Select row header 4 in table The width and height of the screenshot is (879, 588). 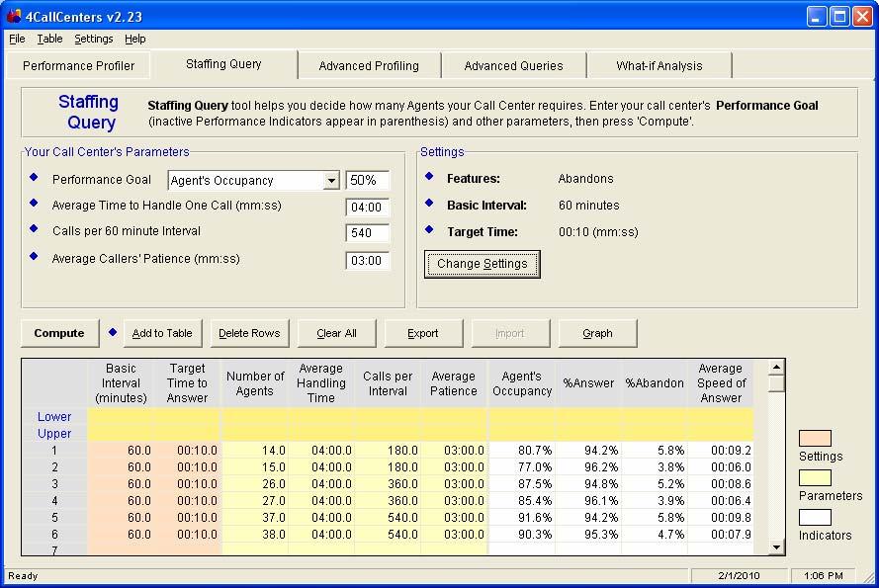point(54,501)
